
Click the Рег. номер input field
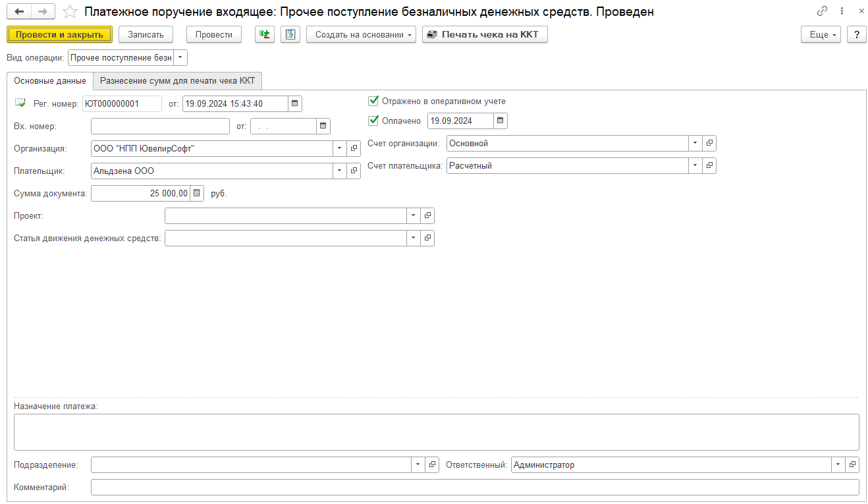(x=122, y=103)
